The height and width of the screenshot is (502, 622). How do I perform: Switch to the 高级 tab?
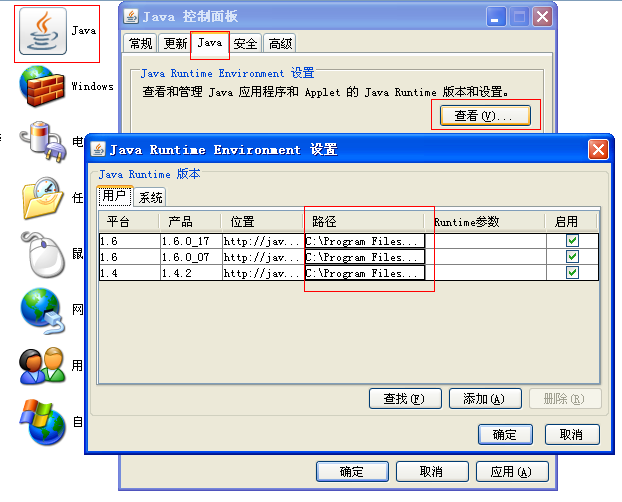pyautogui.click(x=280, y=43)
